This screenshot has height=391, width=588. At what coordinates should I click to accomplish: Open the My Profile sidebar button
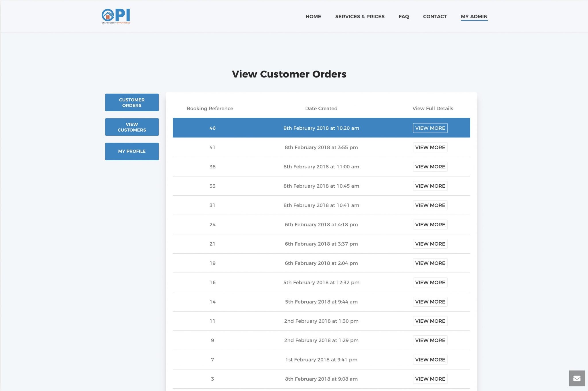[132, 151]
